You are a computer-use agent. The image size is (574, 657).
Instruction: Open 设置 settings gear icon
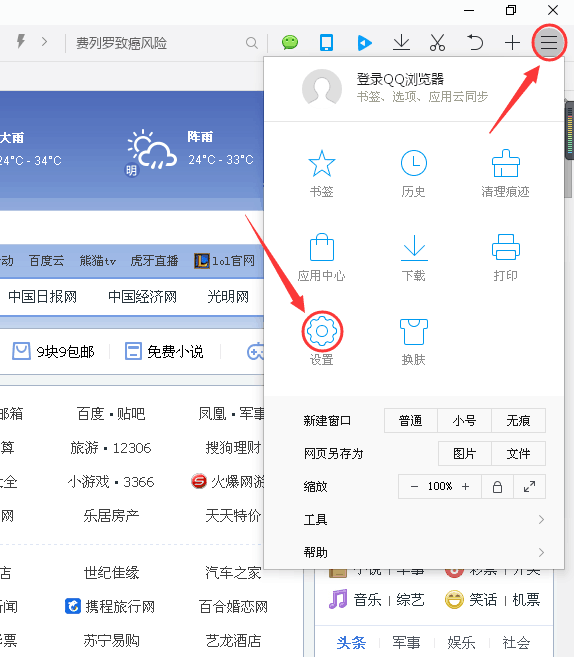pos(322,331)
